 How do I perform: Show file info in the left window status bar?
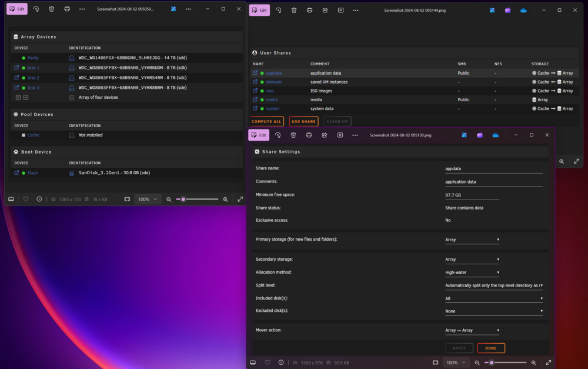coord(39,200)
